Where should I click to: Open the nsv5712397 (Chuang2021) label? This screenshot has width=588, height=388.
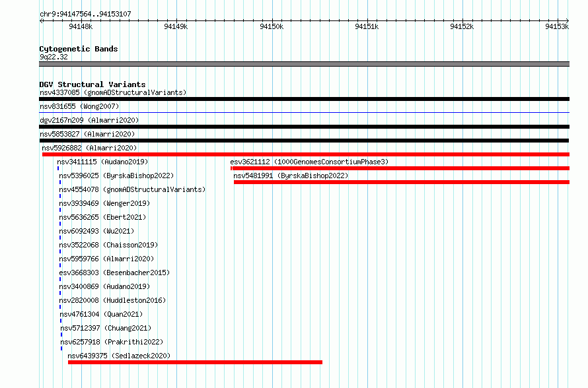(x=106, y=328)
